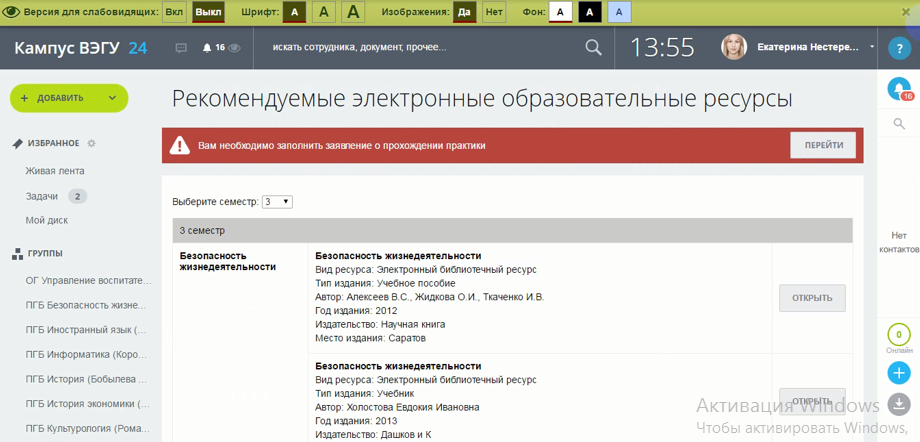Open the Избранное settings gear
This screenshot has width=920, height=442.
(x=92, y=144)
